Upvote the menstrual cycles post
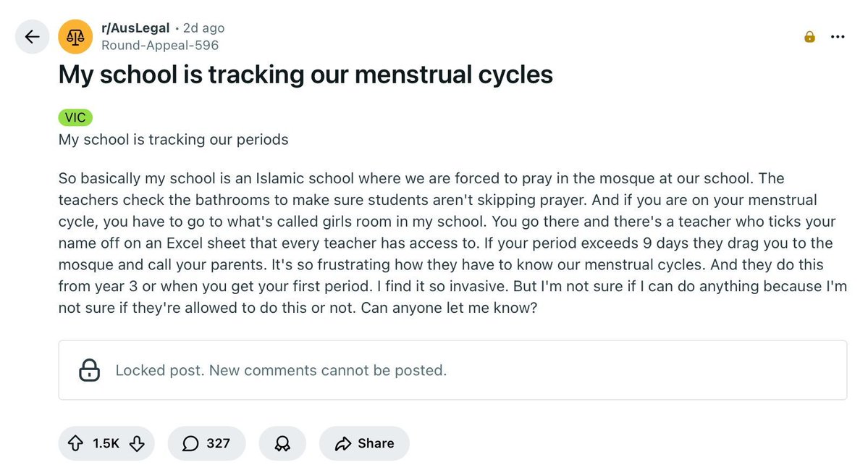This screenshot has width=868, height=465. [75, 443]
